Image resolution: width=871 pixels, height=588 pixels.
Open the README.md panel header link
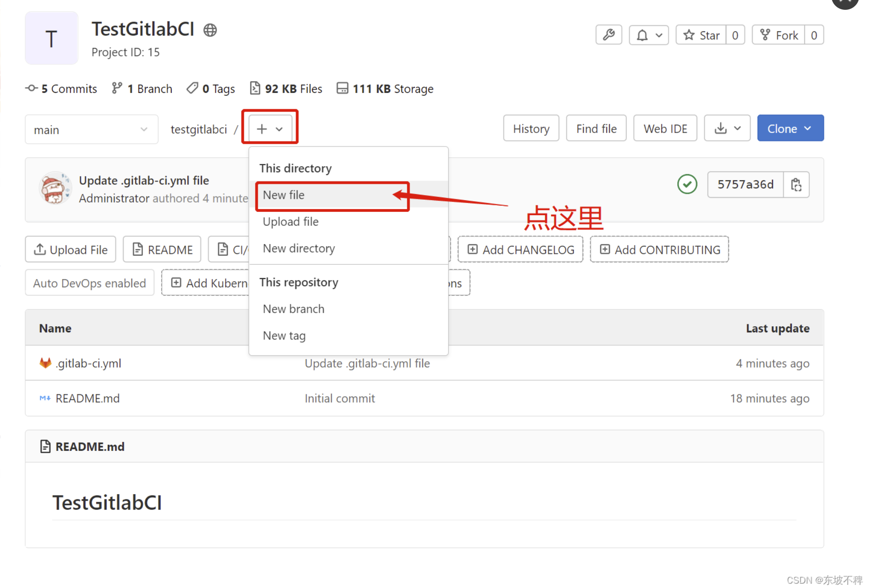[x=90, y=447]
